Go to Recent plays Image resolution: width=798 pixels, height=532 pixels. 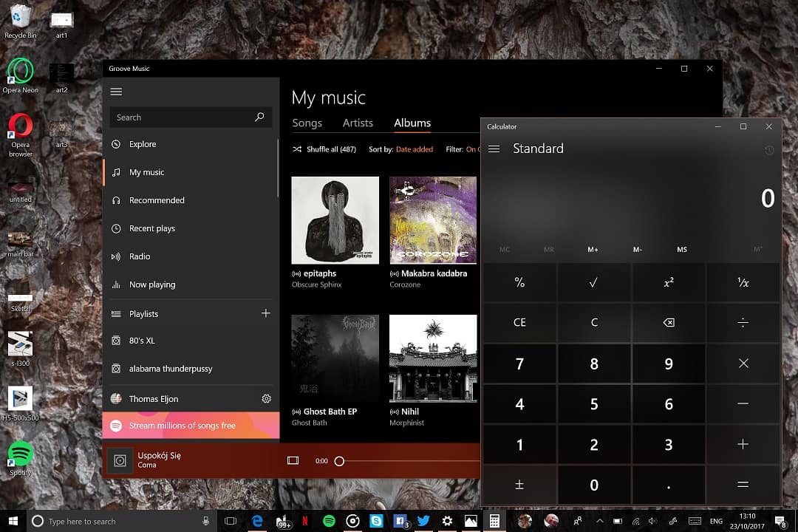point(191,228)
